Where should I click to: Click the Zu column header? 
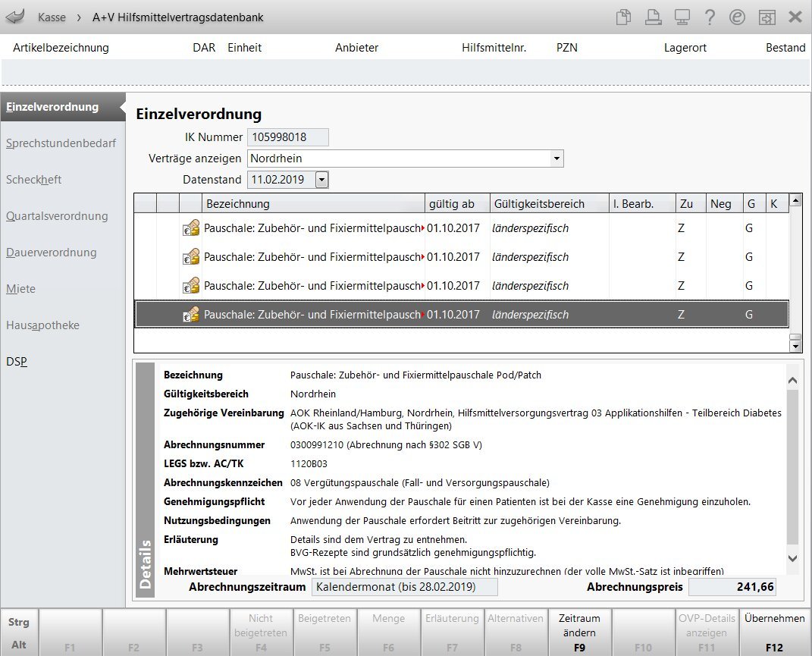pos(691,204)
